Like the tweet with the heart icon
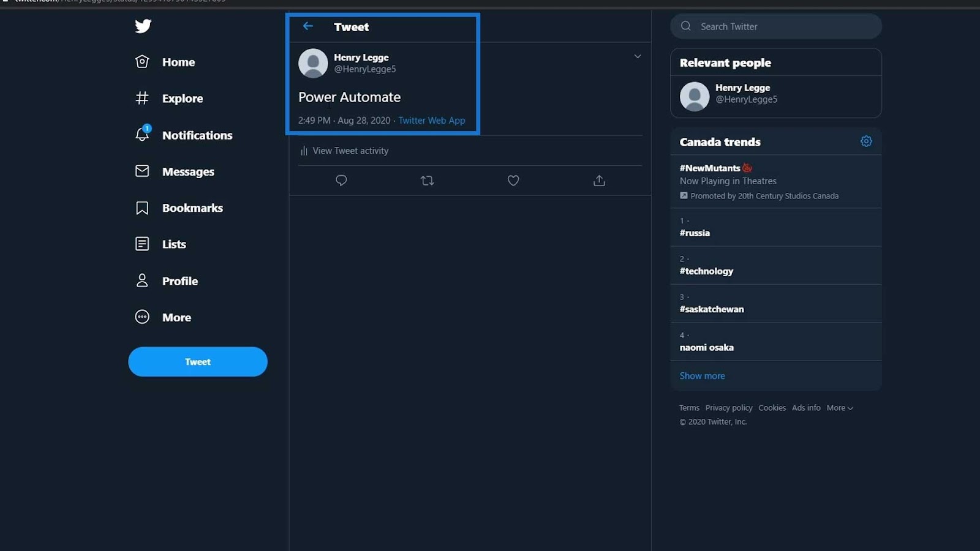 coord(513,181)
